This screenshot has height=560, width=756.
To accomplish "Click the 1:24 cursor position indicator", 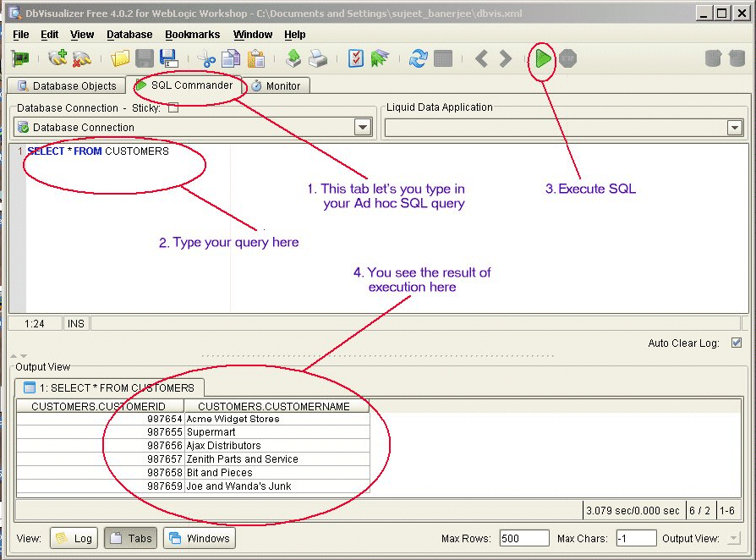I will click(x=36, y=324).
